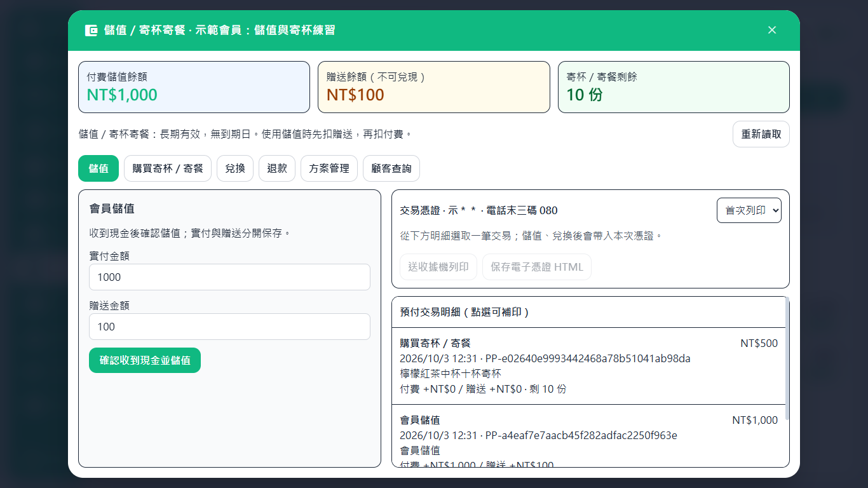Click the 會員儲值 form heading
The height and width of the screenshot is (488, 868).
[112, 208]
